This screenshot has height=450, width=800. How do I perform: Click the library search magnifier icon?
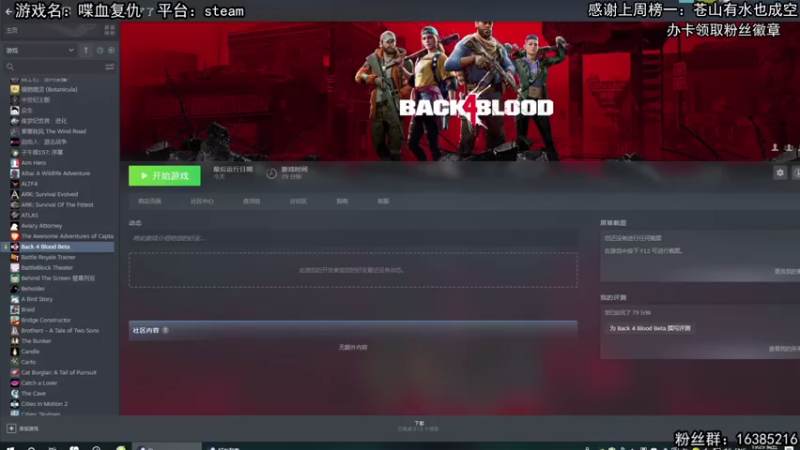[10, 67]
